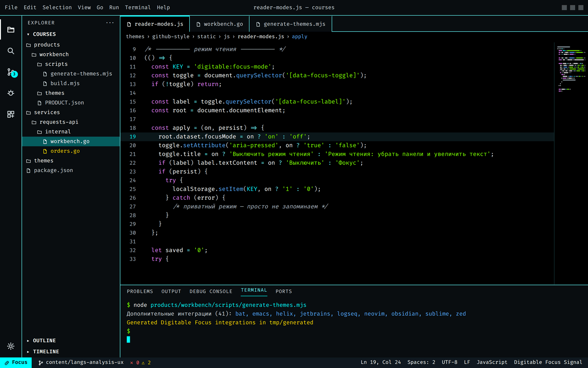Screen dimensions: 588x368
Task: Click github-style in the breadcrumb
Action: 171,36
